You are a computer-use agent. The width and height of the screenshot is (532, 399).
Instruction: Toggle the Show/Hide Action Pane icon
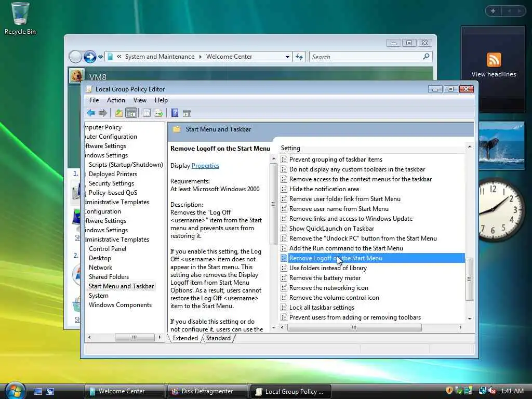click(187, 113)
